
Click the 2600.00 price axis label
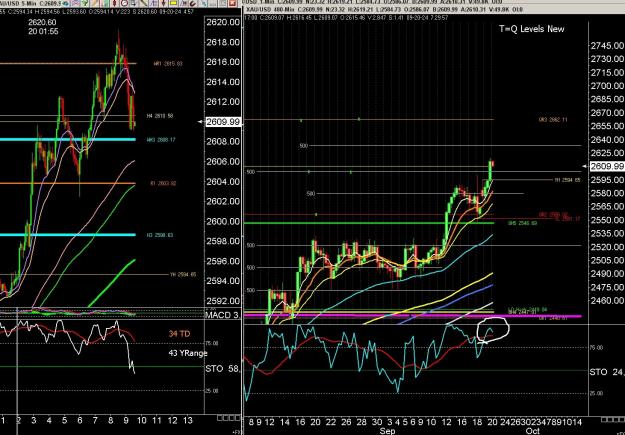(x=223, y=221)
